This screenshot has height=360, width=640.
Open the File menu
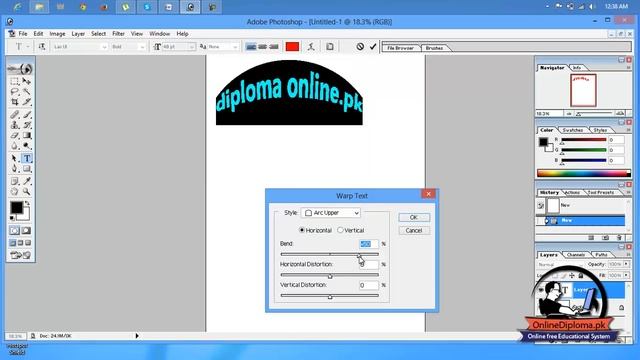[x=23, y=34]
